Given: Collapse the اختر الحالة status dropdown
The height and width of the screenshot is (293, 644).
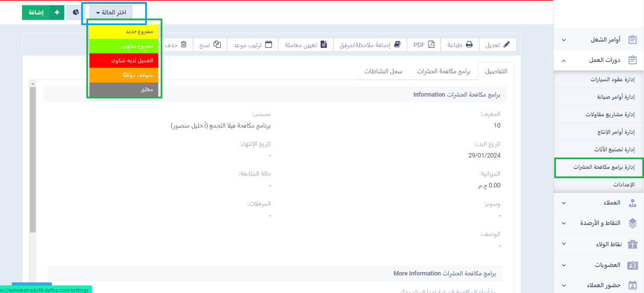Looking at the screenshot, I should (111, 13).
